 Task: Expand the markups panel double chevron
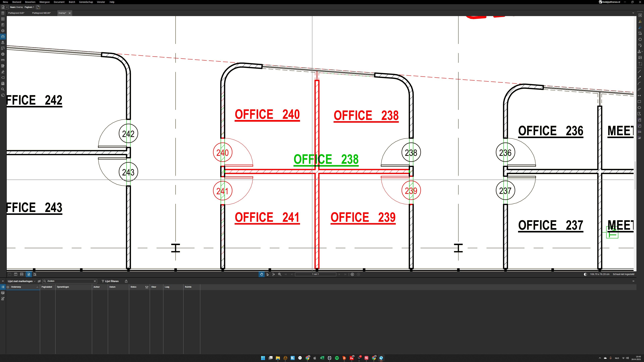point(3,281)
